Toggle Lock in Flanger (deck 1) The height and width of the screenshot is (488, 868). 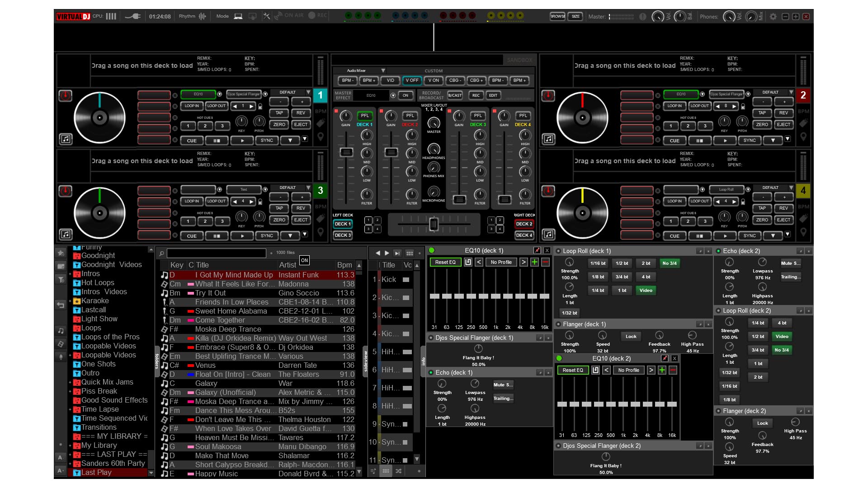[631, 337]
